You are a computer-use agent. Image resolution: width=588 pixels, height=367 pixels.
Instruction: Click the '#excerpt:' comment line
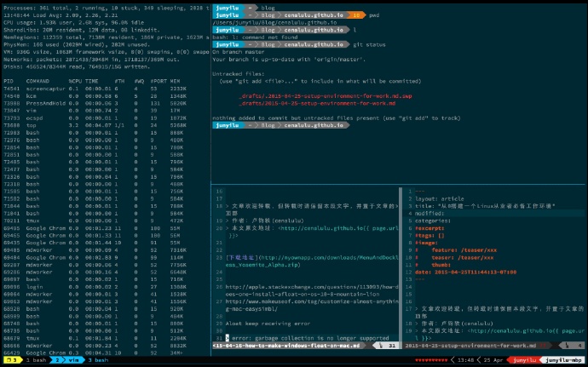pyautogui.click(x=429, y=228)
